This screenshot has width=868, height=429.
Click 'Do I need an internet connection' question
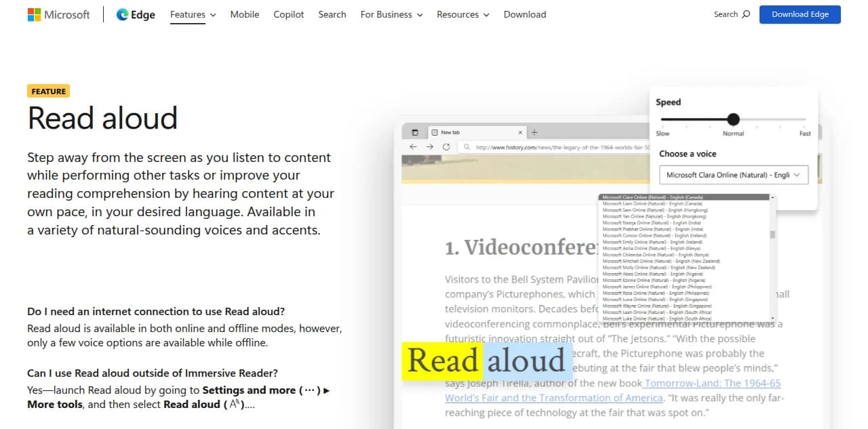coord(156,312)
